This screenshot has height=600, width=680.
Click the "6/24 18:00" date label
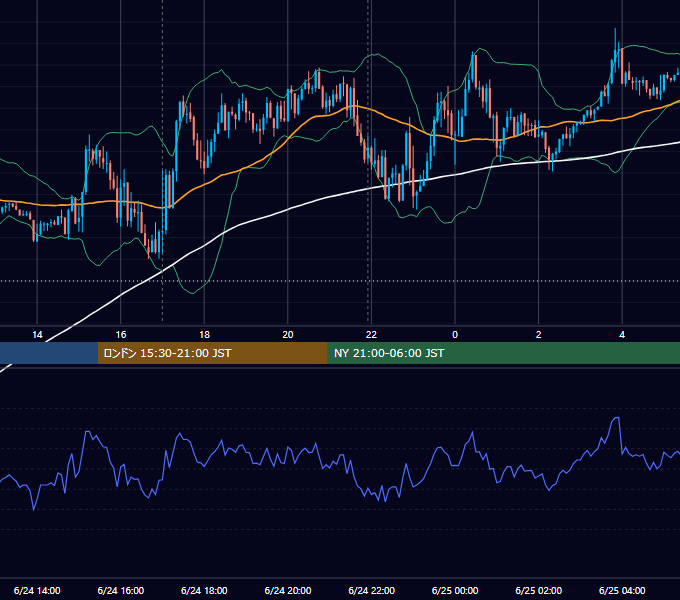(204, 590)
